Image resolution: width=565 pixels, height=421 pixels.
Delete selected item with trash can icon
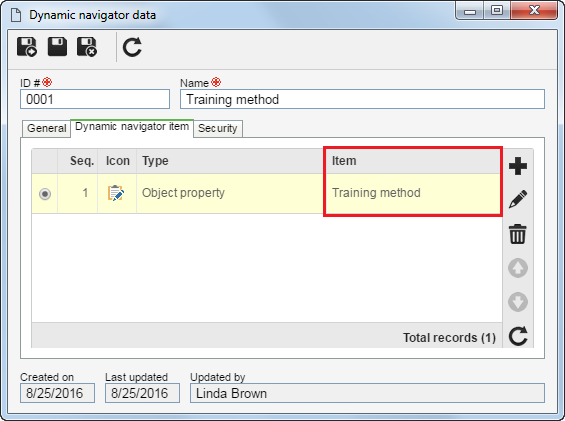click(518, 234)
